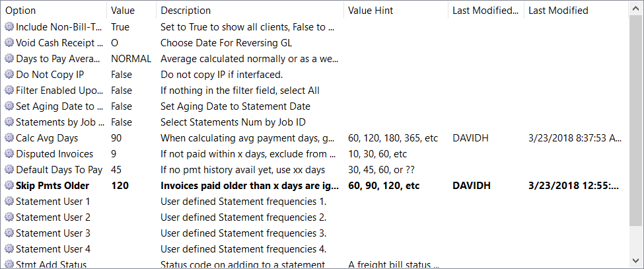Click gear icon next to Calc Avg Days
The image size is (644, 269).
pyautogui.click(x=9, y=138)
